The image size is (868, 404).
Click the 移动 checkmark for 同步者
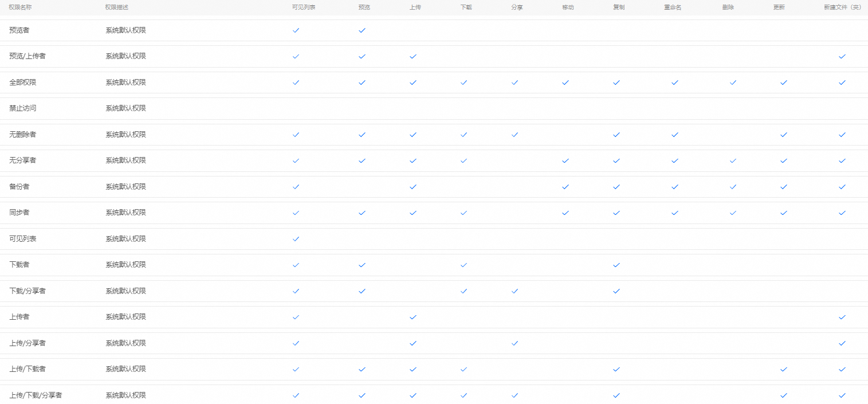point(565,213)
